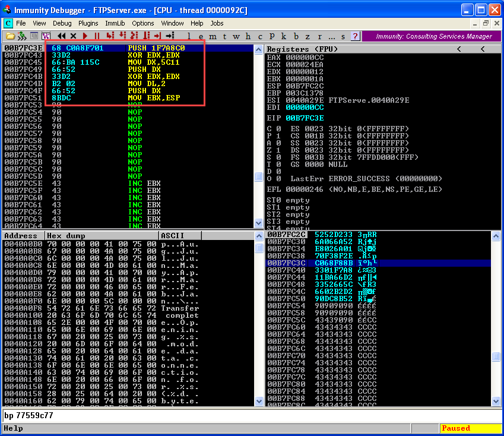This screenshot has width=504, height=436.
Task: Select stack row at address 00B7FC3C
Action: point(378,263)
